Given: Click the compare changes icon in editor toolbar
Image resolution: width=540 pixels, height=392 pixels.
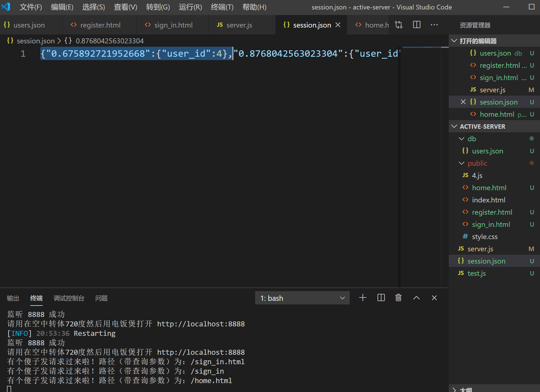Looking at the screenshot, I should point(399,25).
